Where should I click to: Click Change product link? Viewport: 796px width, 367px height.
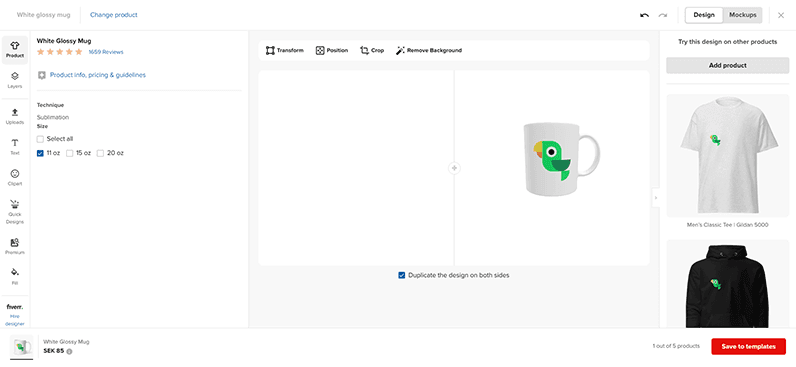pos(114,15)
